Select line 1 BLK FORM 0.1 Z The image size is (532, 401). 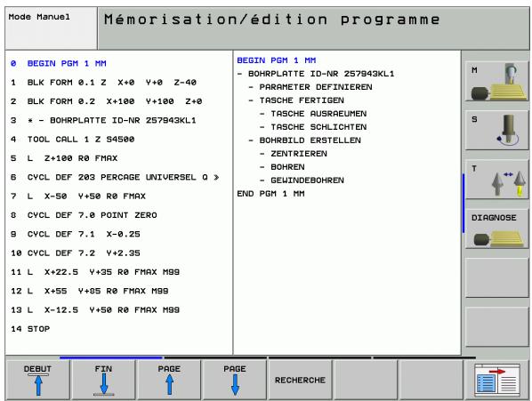(x=103, y=83)
